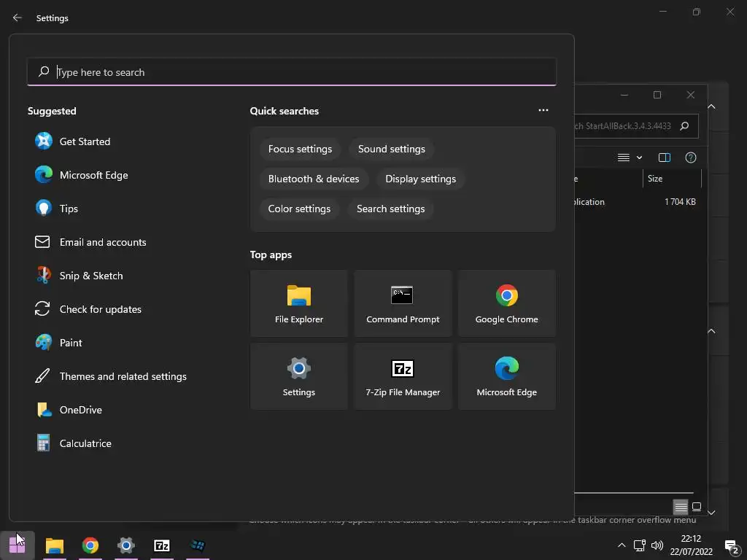
Task: Choose Color settings quick search
Action: click(299, 209)
